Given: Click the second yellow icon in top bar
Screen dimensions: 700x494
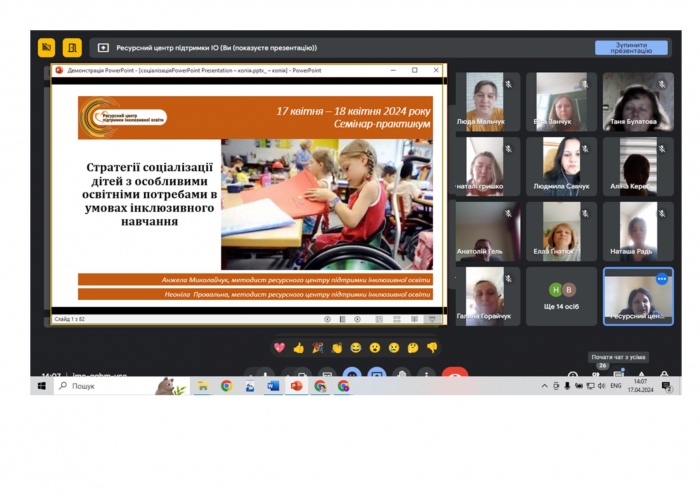Looking at the screenshot, I should (72, 47).
